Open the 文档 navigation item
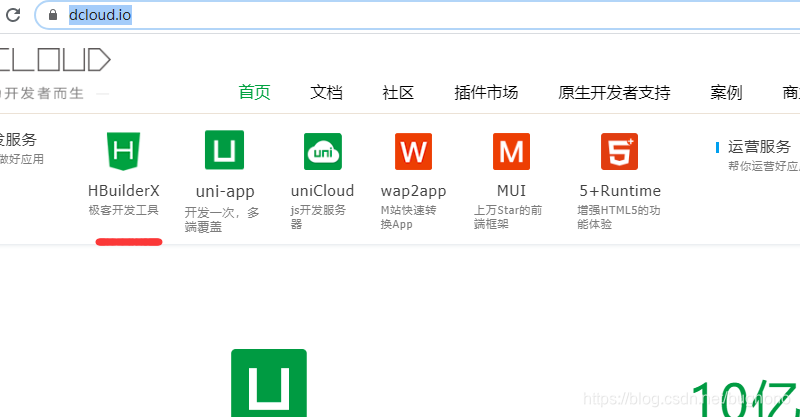Viewport: 800px width, 417px height. 326,92
